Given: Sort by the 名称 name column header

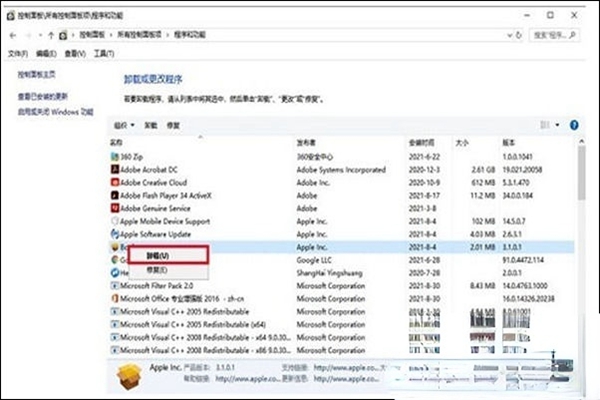Looking at the screenshot, I should click(x=116, y=142).
